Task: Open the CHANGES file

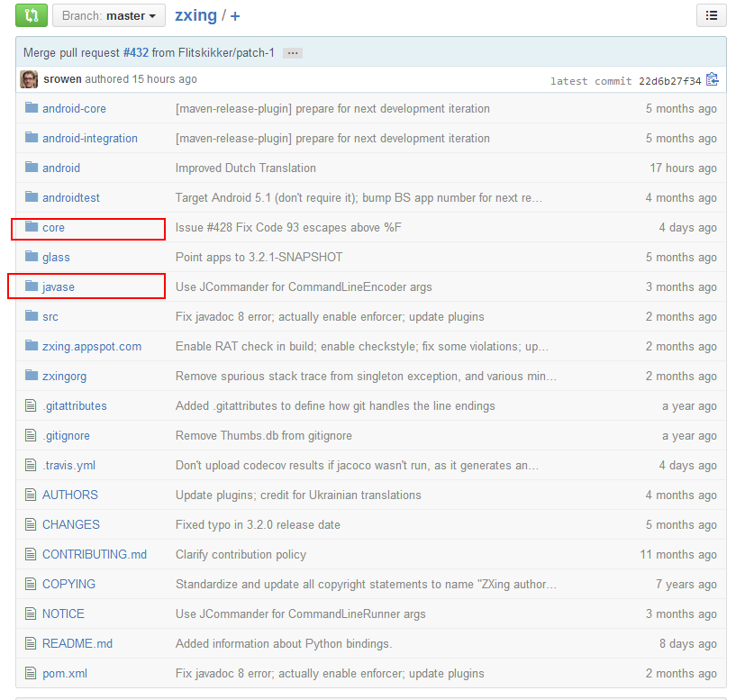Action: click(71, 524)
